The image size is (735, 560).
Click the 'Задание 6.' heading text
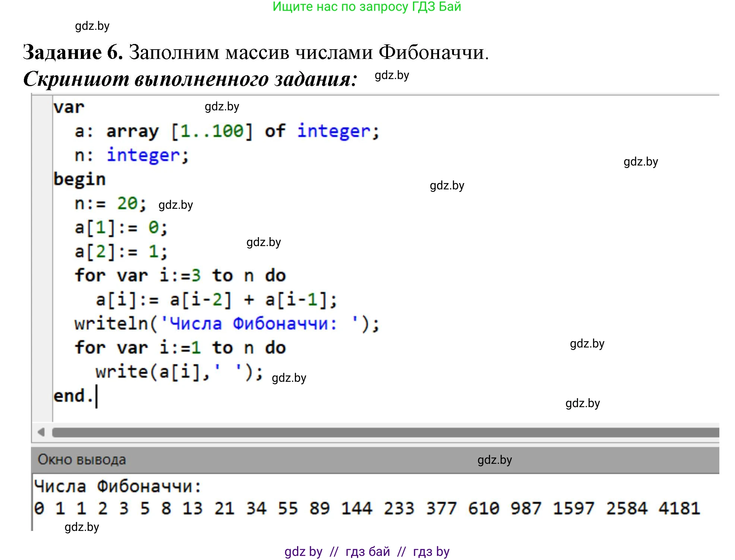point(73,52)
